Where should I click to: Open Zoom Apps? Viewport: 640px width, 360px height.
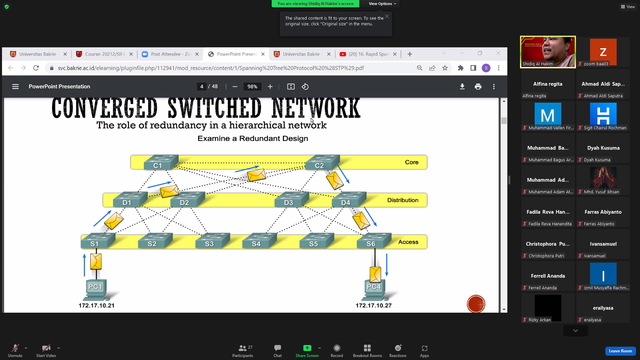[424, 350]
